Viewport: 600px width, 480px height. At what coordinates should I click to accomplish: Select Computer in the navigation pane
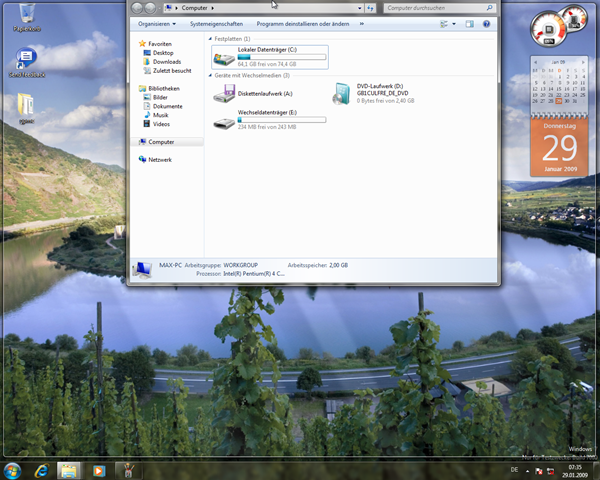pos(167,142)
